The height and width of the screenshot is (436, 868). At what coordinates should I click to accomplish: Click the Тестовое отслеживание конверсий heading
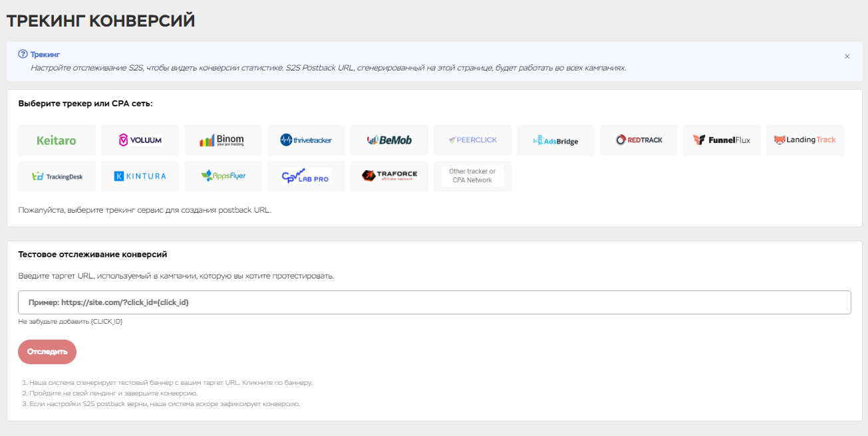coord(92,254)
